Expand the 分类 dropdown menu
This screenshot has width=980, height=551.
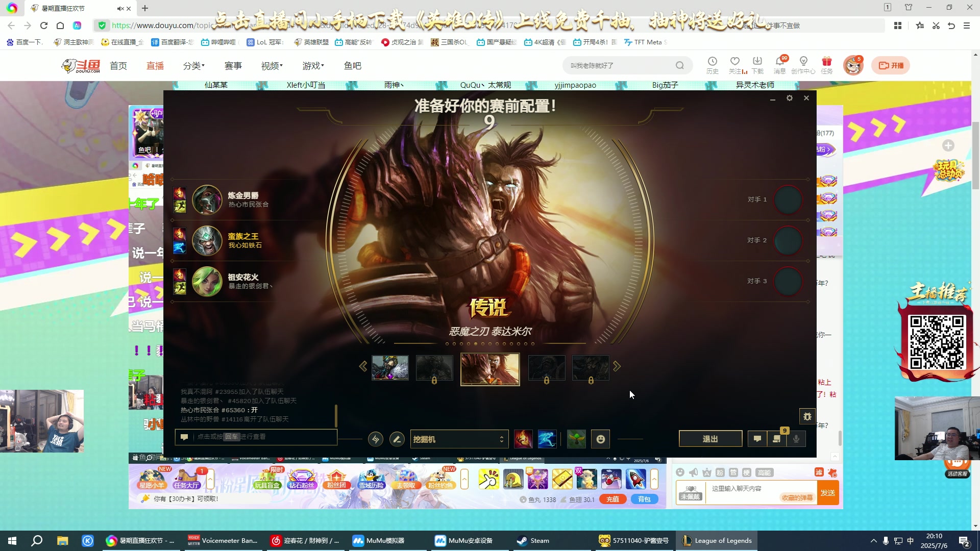pyautogui.click(x=194, y=66)
